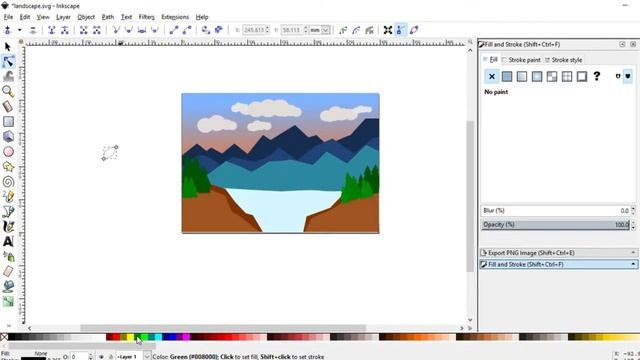Click the Linear gradient fill icon
The width and height of the screenshot is (640, 360).
click(522, 76)
